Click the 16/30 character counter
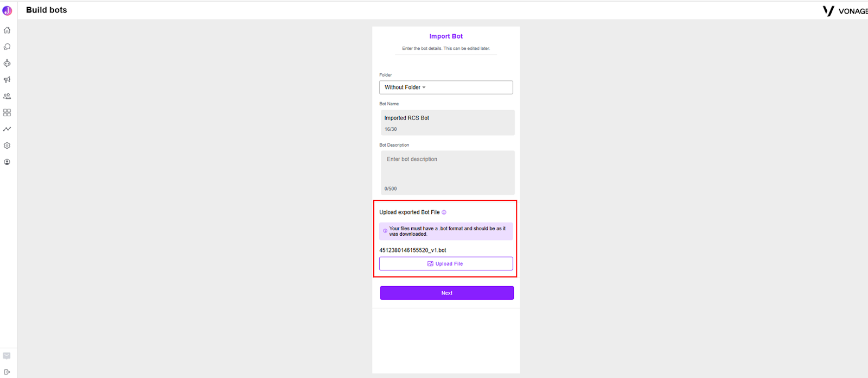 391,129
